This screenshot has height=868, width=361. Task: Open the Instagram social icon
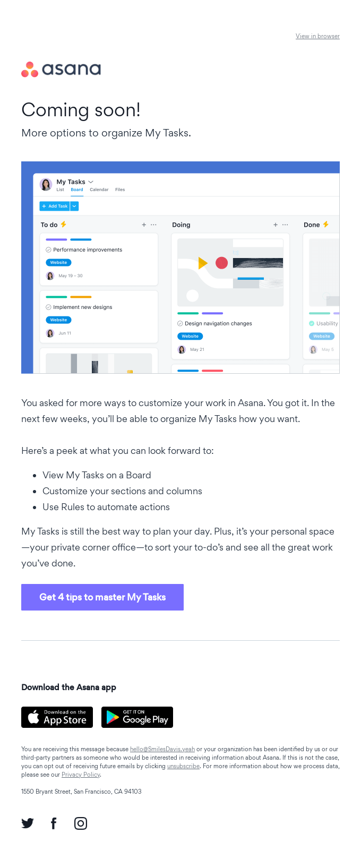81,823
